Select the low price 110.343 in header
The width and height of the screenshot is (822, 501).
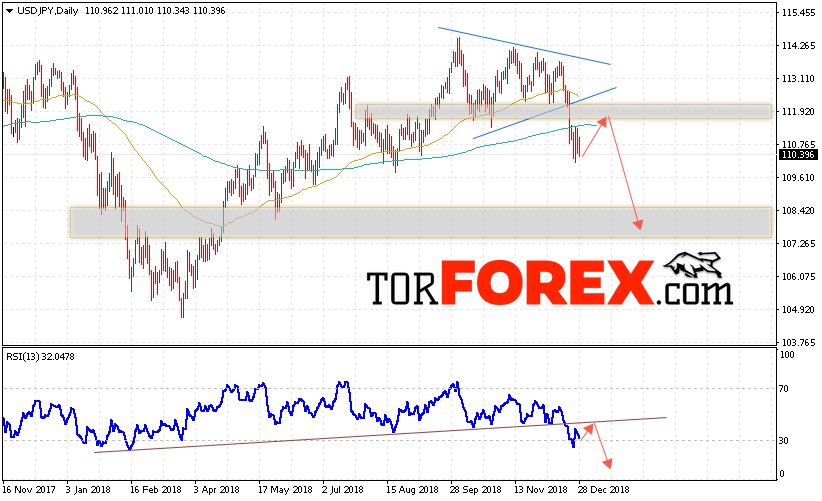[x=174, y=10]
